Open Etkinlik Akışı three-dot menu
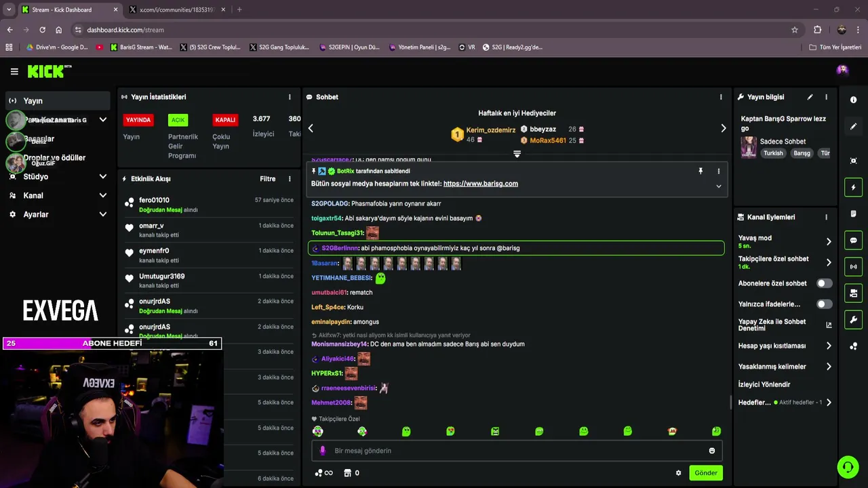This screenshot has width=868, height=488. coord(290,179)
